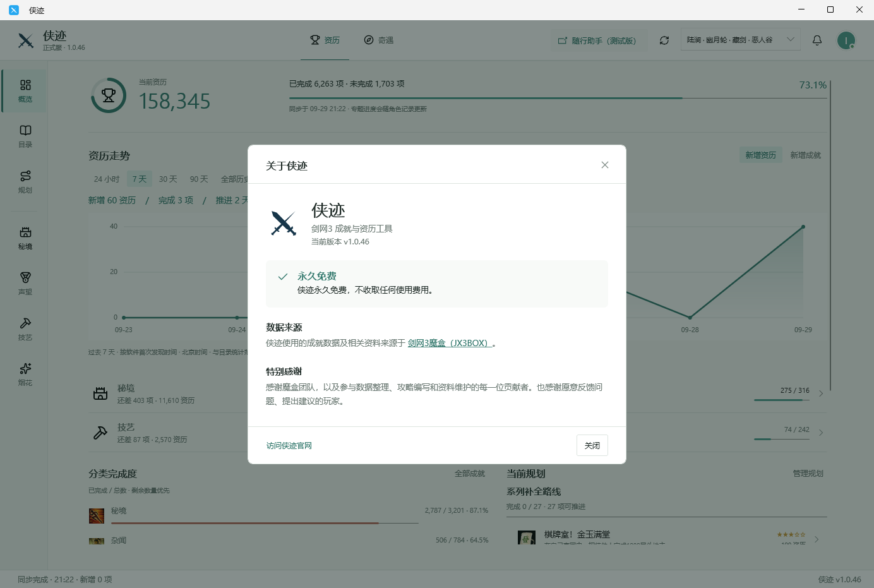Open the 声望 sidebar item
The width and height of the screenshot is (874, 588).
click(25, 284)
